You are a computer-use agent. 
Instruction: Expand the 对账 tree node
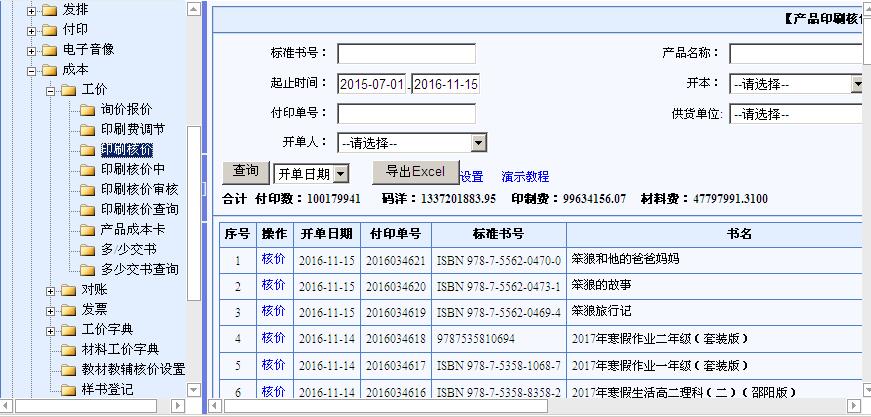point(51,290)
